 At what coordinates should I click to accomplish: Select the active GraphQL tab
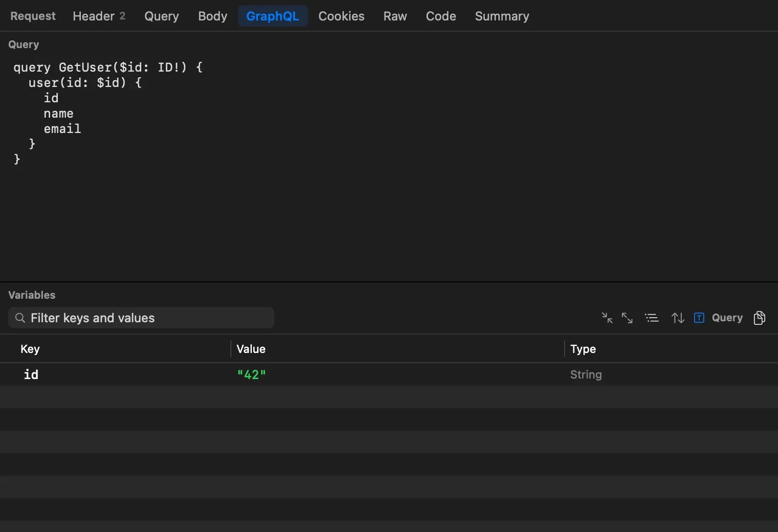[273, 16]
